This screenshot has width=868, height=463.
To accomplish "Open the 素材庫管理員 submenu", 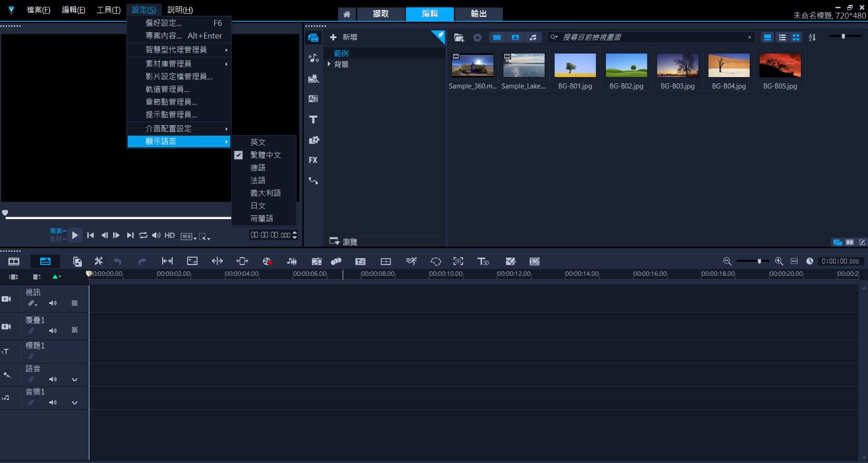I will coord(179,64).
